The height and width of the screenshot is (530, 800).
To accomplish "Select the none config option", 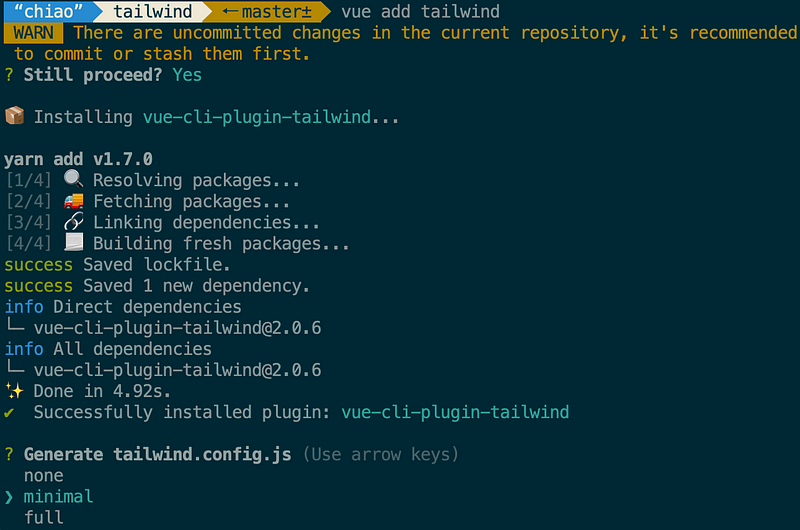I will 43,475.
